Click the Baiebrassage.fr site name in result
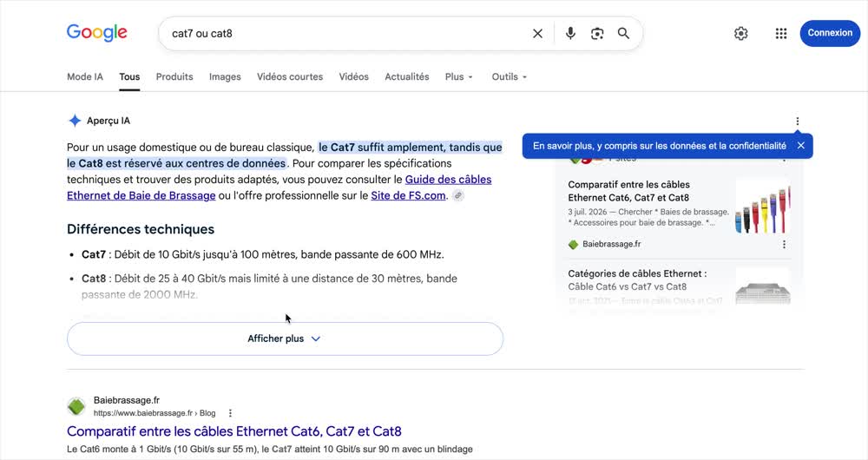 pos(126,400)
